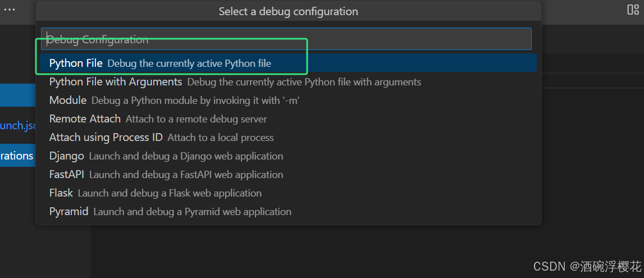Select the Module debug configuration
Screen dimensions: 644x278
(68, 101)
